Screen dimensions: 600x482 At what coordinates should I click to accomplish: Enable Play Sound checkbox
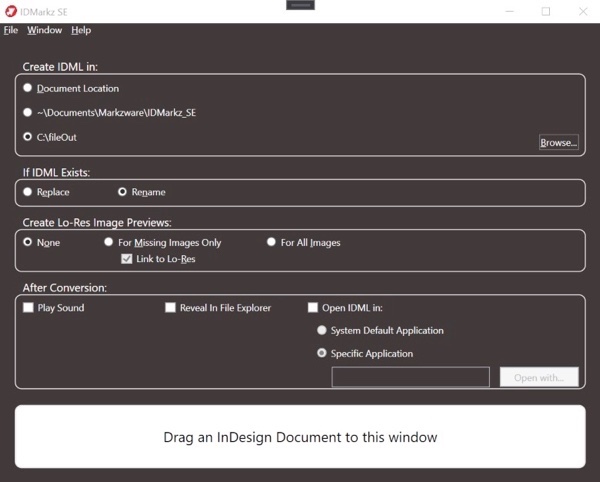pyautogui.click(x=28, y=308)
